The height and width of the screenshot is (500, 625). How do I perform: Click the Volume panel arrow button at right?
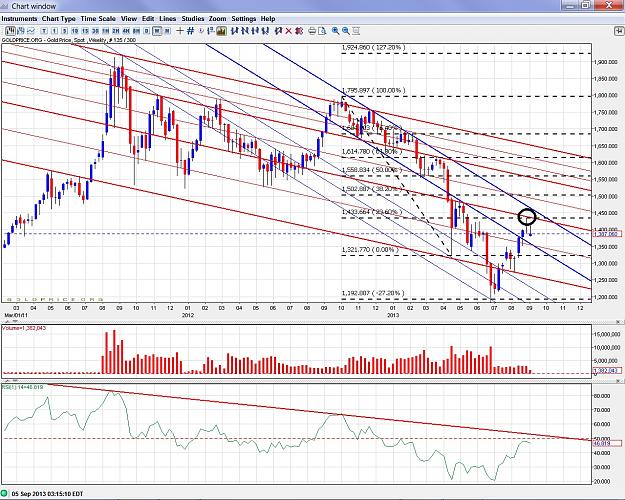[x=619, y=321]
